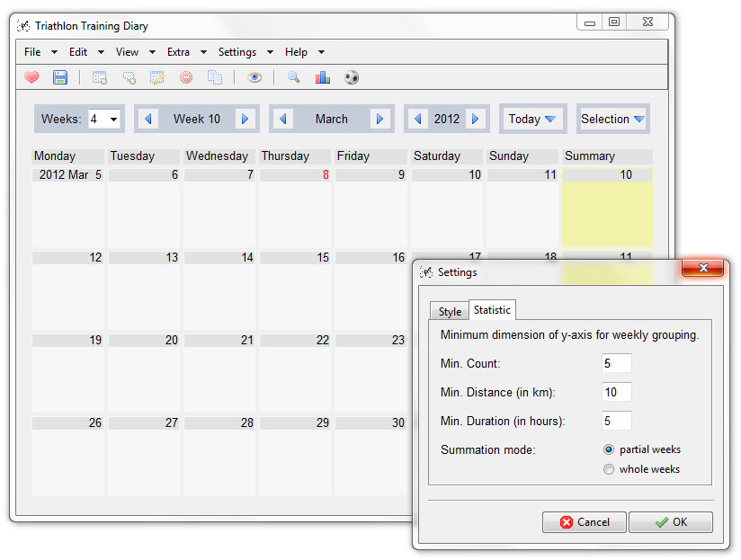Click the add comment bubble icon

(x=129, y=77)
